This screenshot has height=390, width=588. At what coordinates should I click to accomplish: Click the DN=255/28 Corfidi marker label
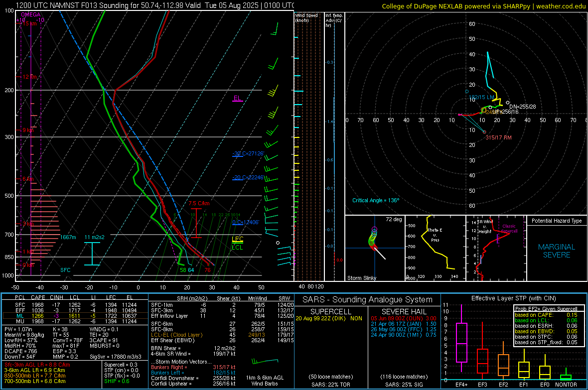(522, 107)
